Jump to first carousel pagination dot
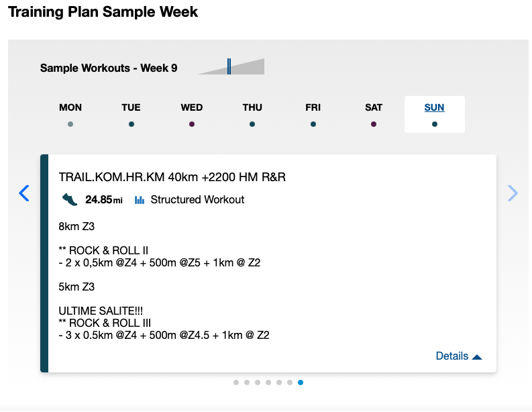 click(236, 382)
